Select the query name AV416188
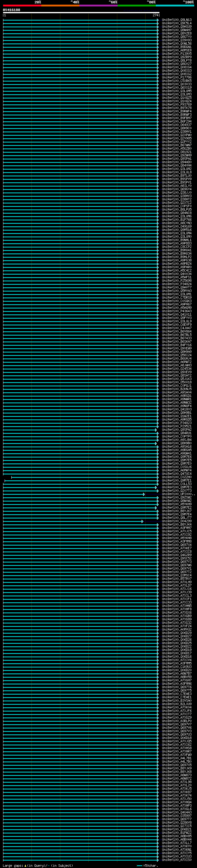The width and height of the screenshot is (197, 868). (x=11, y=10)
